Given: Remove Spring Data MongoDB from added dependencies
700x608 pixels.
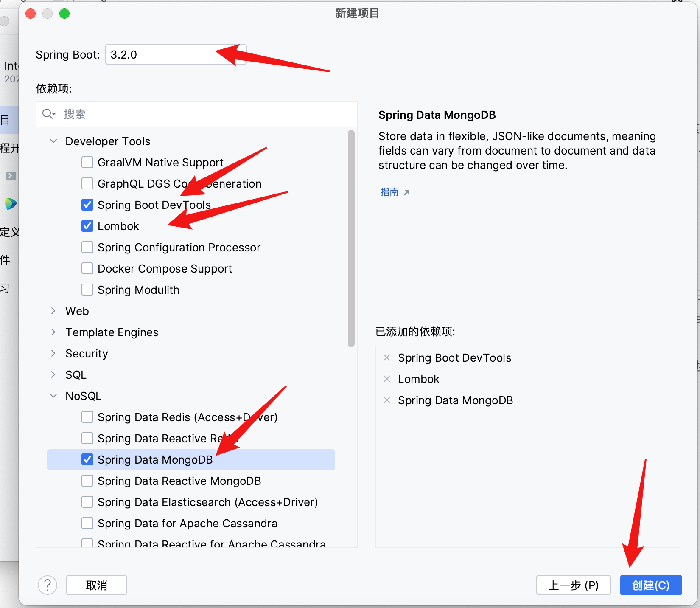Looking at the screenshot, I should [387, 400].
